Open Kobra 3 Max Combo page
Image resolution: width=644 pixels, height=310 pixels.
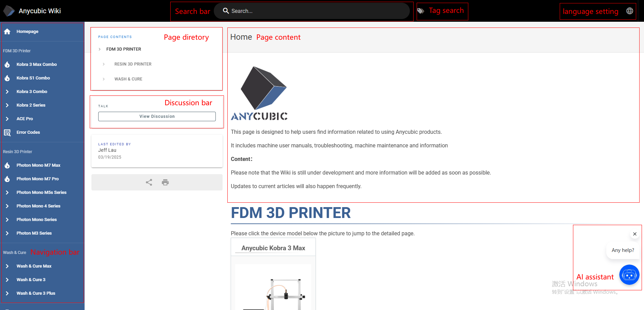37,65
